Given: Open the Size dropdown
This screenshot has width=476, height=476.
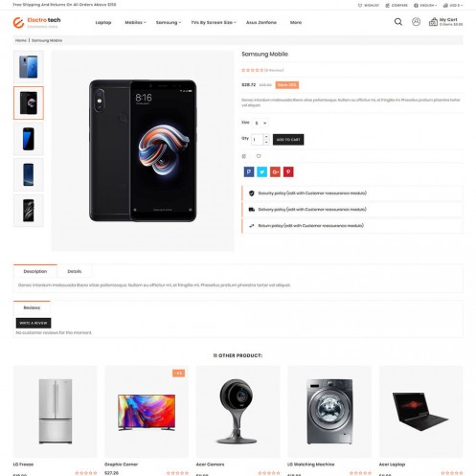Looking at the screenshot, I should tap(261, 123).
